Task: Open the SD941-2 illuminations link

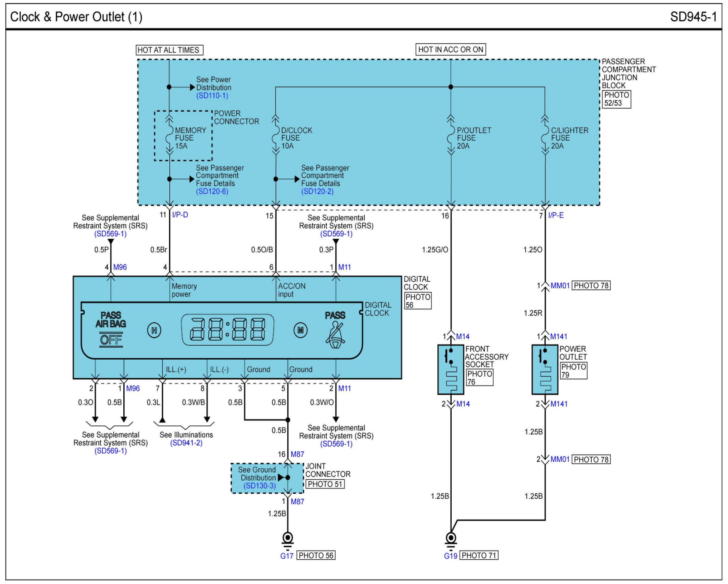Action: (x=186, y=442)
